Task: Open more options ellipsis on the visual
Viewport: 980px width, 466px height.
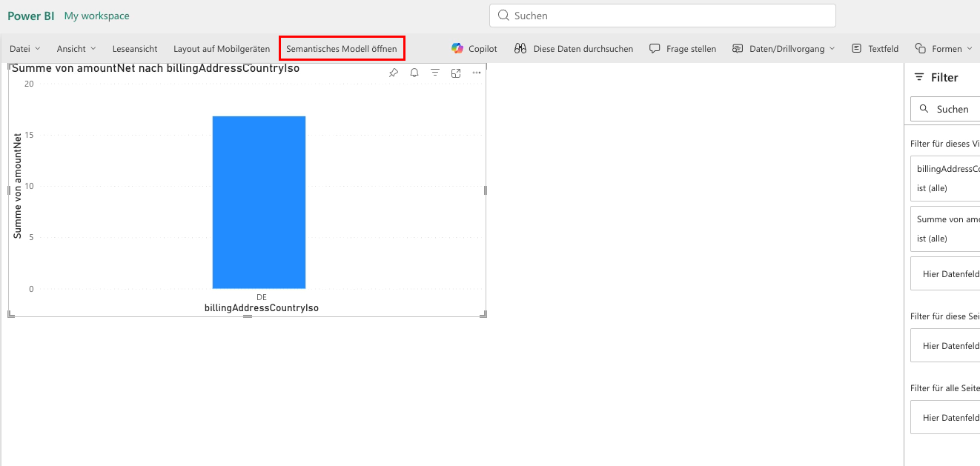Action: [477, 73]
